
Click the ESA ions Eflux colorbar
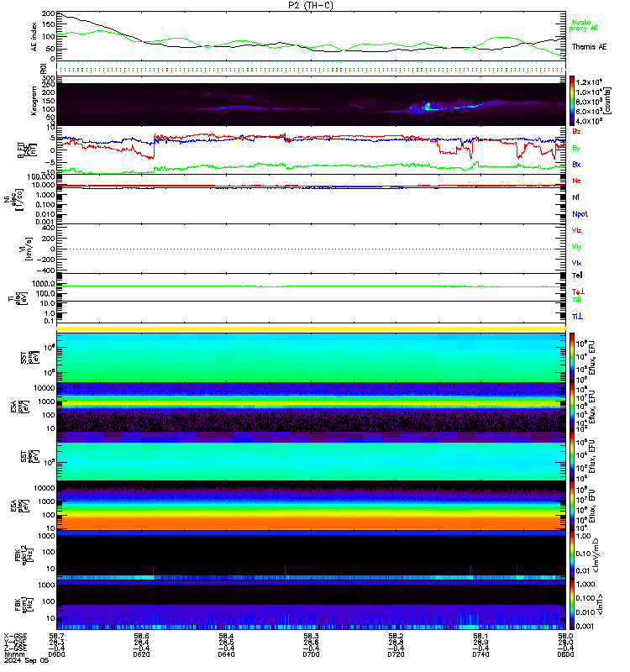[x=572, y=407]
